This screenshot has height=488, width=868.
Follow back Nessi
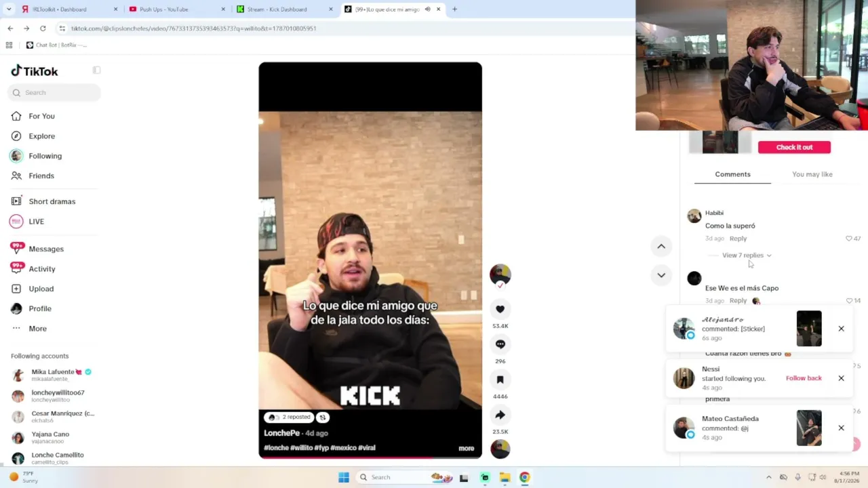tap(804, 378)
